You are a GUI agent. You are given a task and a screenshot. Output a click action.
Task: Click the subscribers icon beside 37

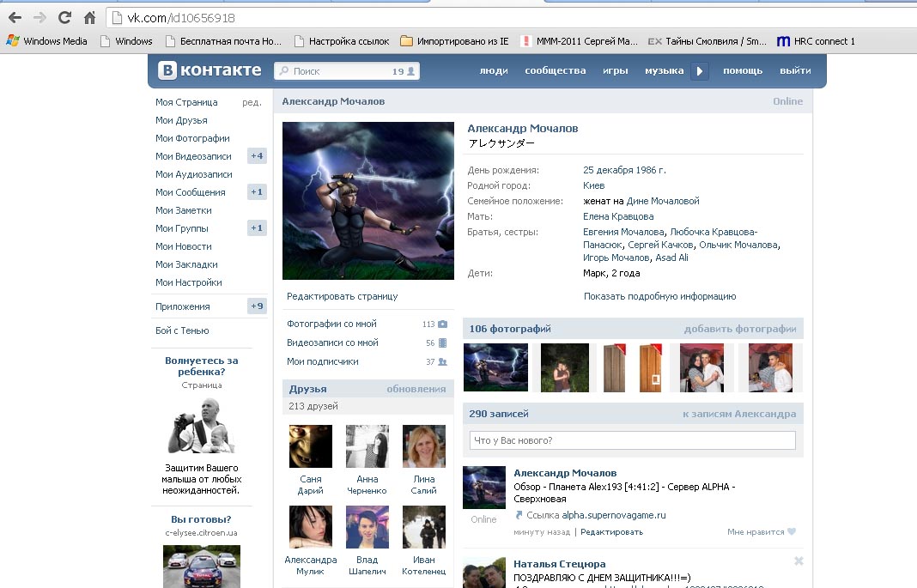[443, 361]
